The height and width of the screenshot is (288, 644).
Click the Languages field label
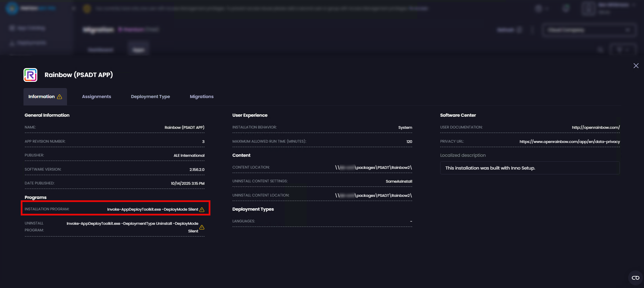tap(244, 221)
